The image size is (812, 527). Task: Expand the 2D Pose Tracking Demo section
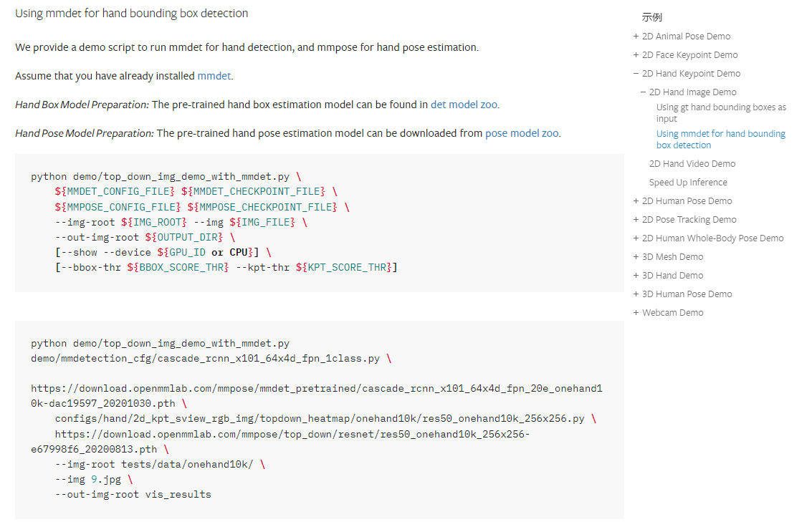(x=636, y=220)
